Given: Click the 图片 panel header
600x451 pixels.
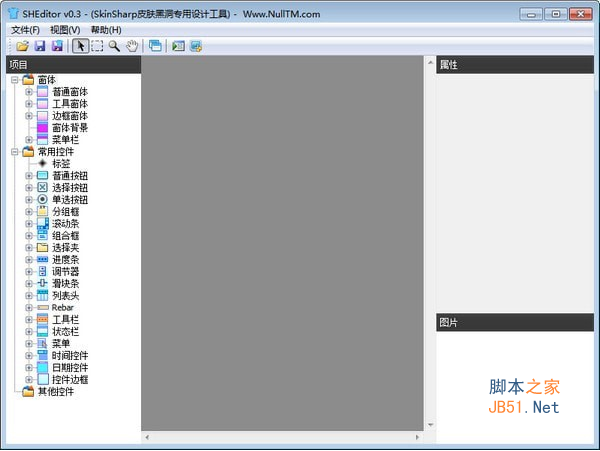Looking at the screenshot, I should pos(515,322).
